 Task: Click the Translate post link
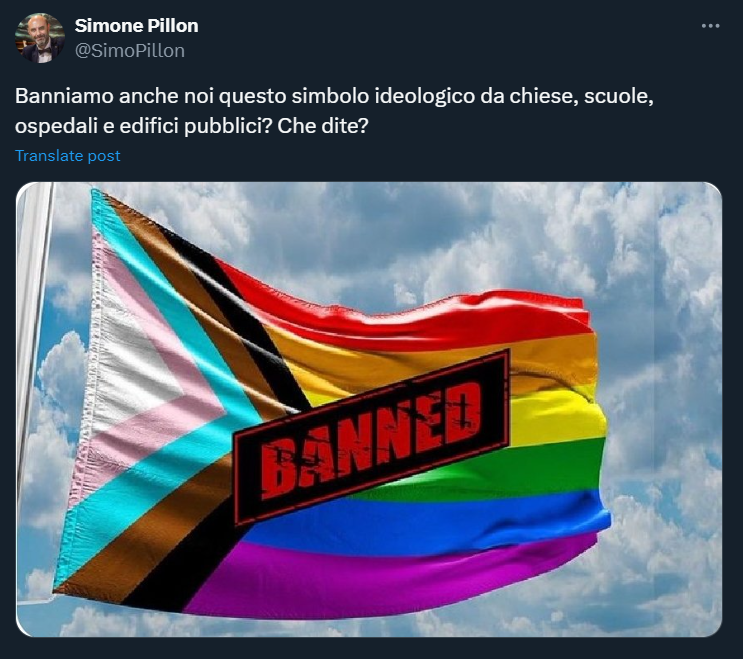coord(68,155)
